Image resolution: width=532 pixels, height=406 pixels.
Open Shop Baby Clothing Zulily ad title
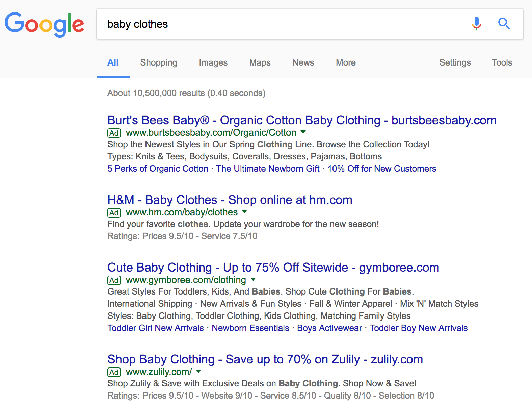[265, 359]
